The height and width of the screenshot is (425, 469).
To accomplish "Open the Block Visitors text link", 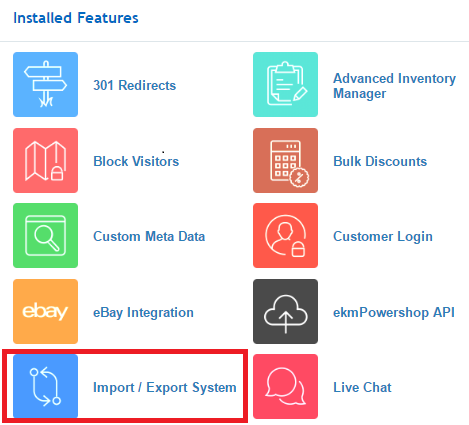I will click(136, 161).
